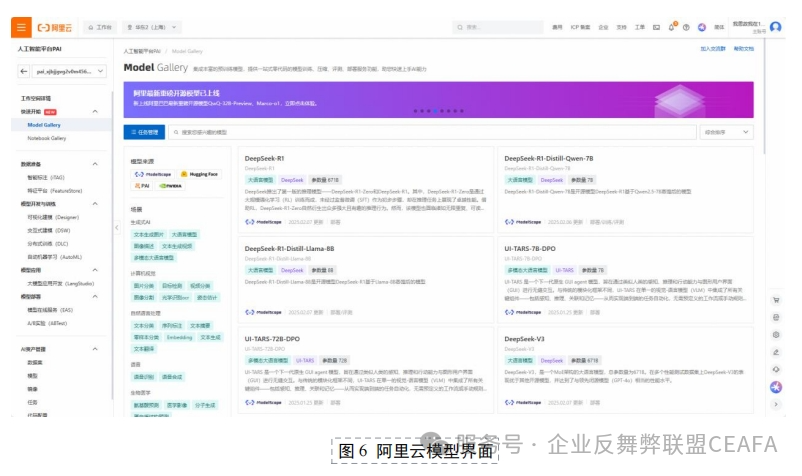Filter models by ModelScope source
The height and width of the screenshot is (476, 802).
[153, 174]
